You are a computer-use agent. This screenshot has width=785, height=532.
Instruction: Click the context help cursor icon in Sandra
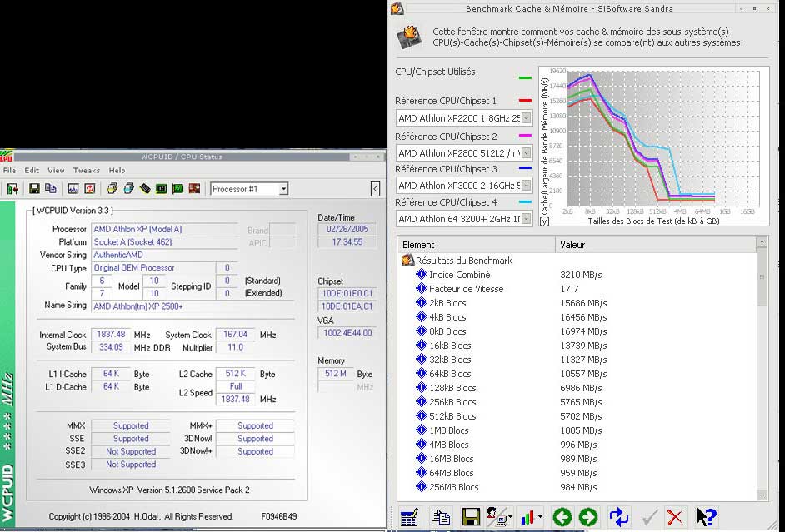pos(706,517)
